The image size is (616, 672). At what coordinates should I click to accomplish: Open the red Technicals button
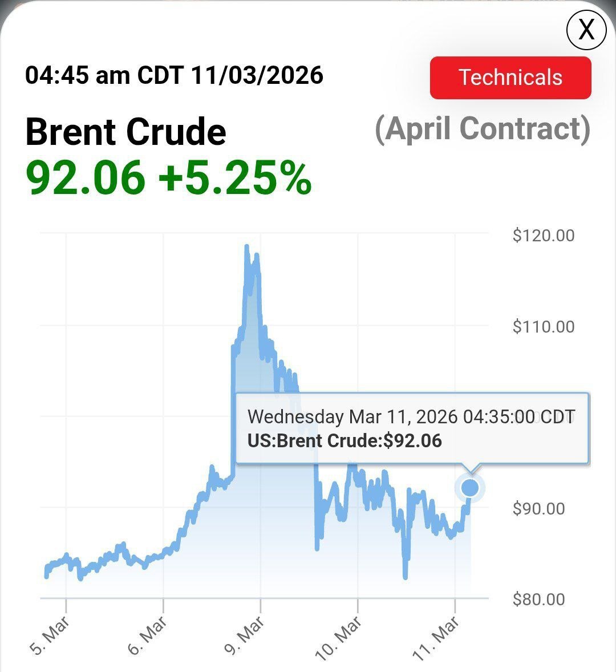[510, 78]
